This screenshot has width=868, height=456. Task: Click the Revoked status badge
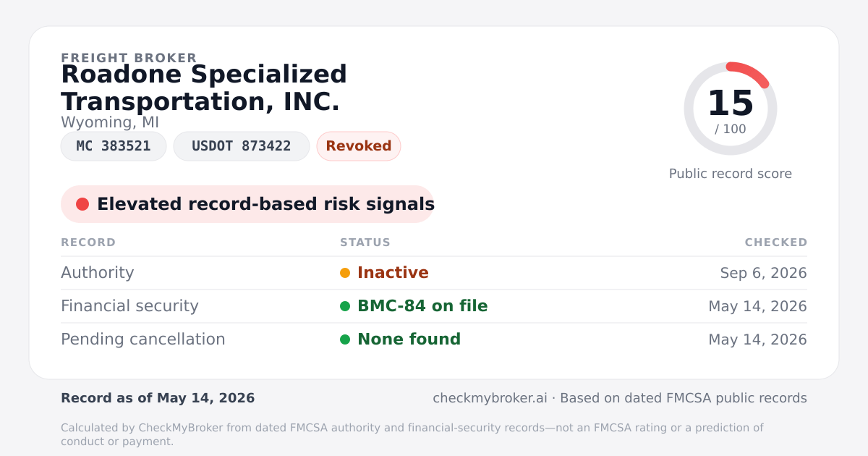359,146
